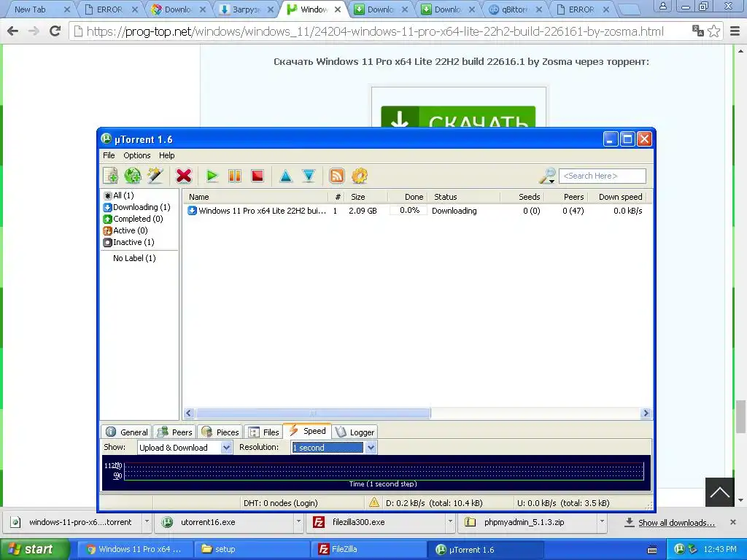Close the downloads bar

point(733,522)
